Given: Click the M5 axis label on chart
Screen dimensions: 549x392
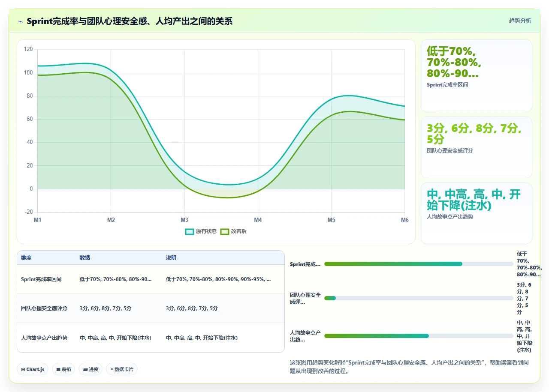Looking at the screenshot, I should click(x=332, y=220).
